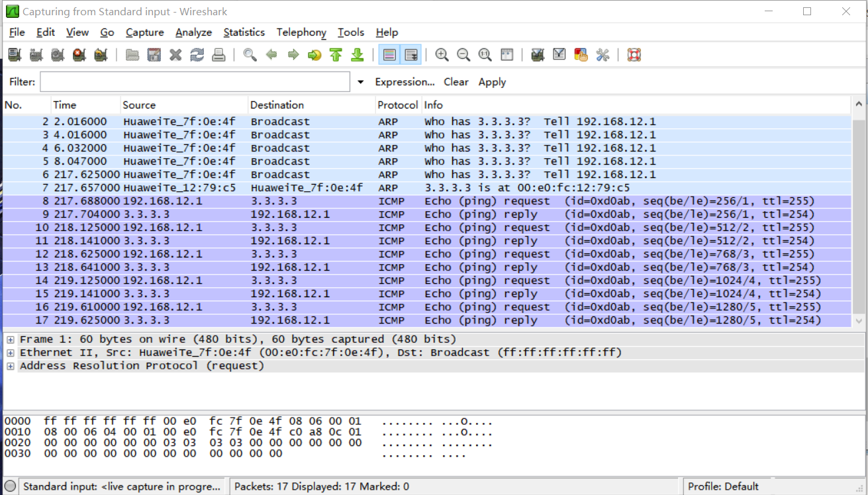This screenshot has width=868, height=495.
Task: Click the Profile: Default status entry
Action: click(723, 486)
